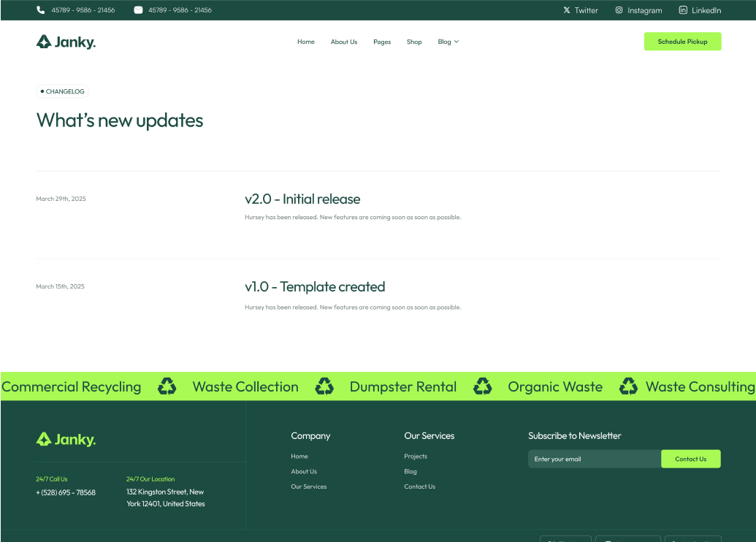Click the Instagram icon in the header bar
756x542 pixels.
619,10
